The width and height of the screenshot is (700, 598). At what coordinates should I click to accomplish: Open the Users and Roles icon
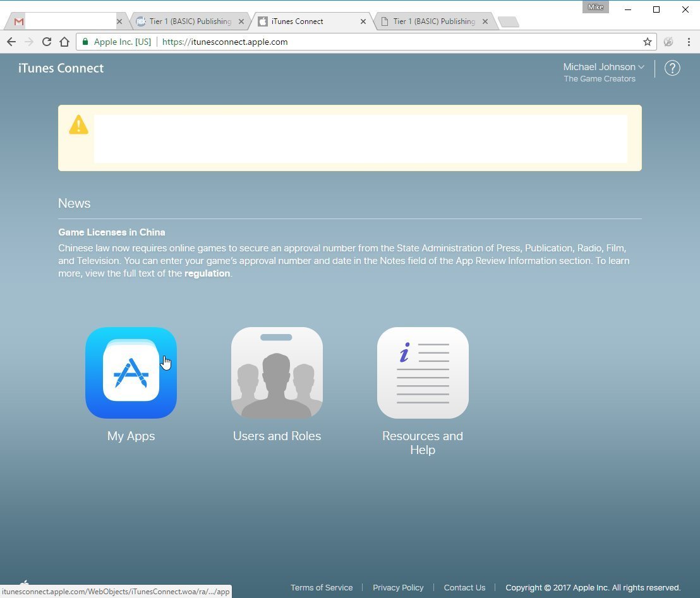[277, 373]
